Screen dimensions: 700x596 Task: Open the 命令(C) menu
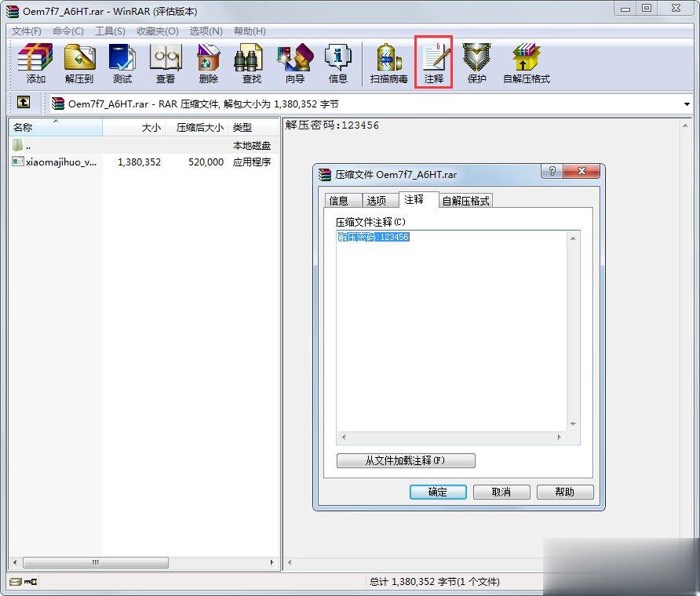(x=67, y=31)
